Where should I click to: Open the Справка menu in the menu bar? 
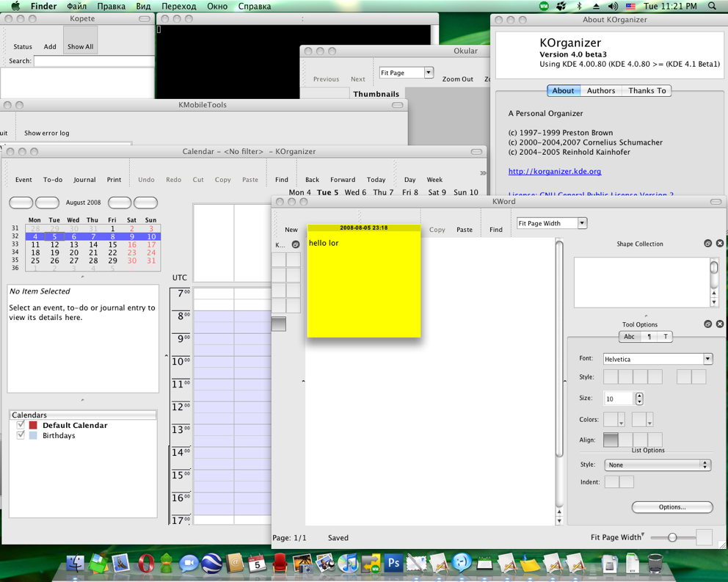pos(254,6)
